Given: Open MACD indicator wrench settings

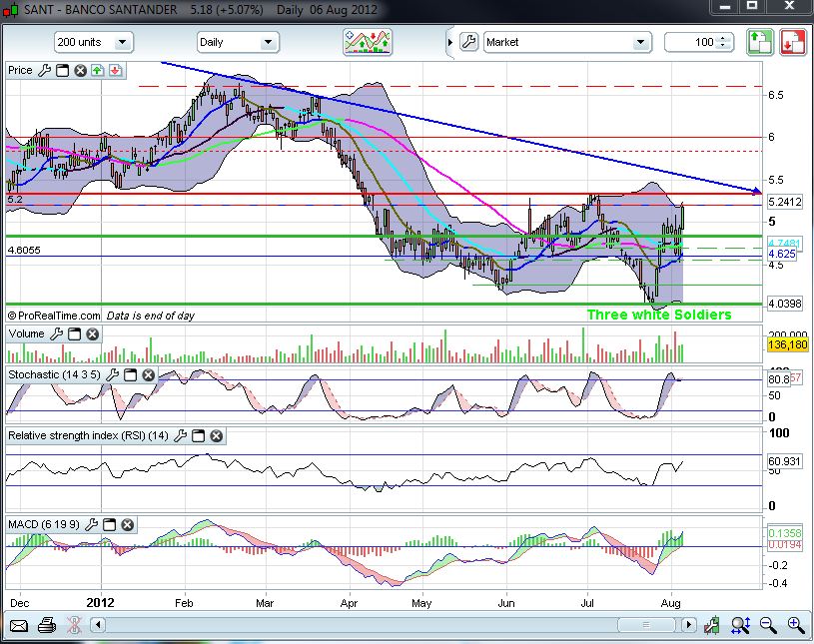Looking at the screenshot, I should 91,524.
